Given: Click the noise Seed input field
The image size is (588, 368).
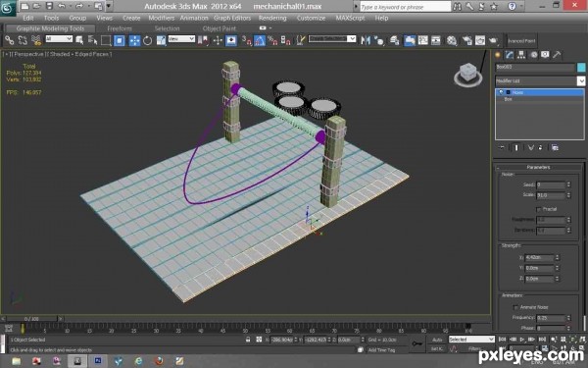Looking at the screenshot, I should coord(551,184).
